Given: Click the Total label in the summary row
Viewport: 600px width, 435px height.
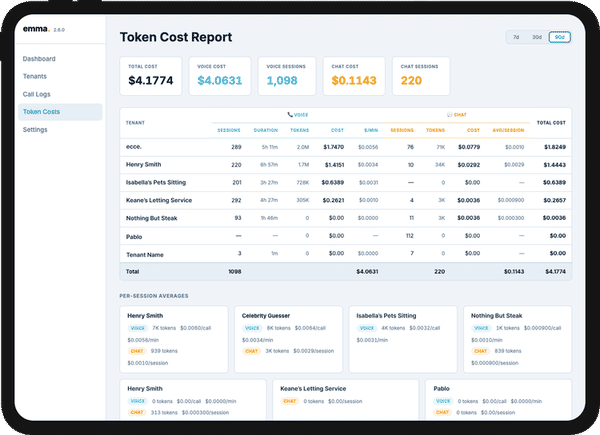Looking at the screenshot, I should click(132, 272).
